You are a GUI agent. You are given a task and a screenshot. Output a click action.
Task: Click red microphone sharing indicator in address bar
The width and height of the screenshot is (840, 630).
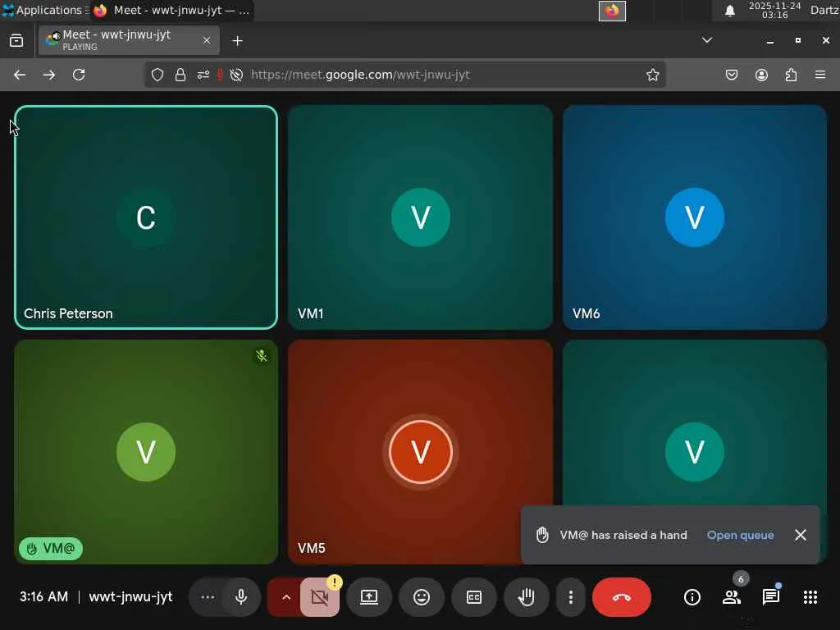[220, 75]
